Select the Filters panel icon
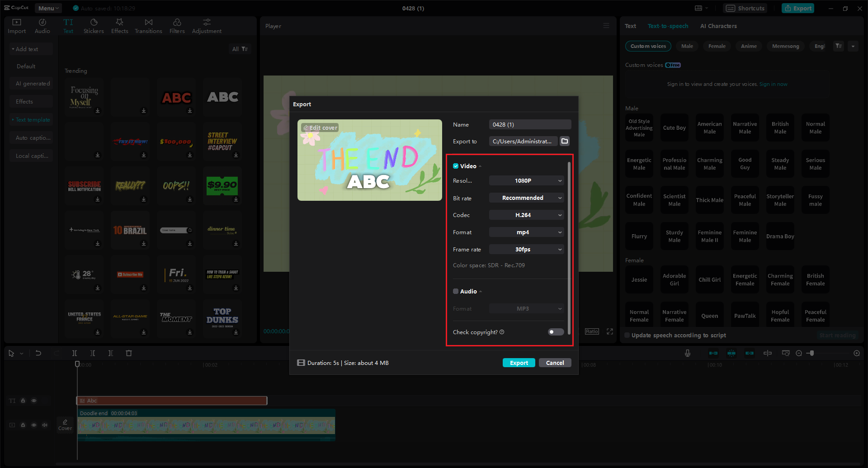Image resolution: width=868 pixels, height=468 pixels. click(177, 25)
